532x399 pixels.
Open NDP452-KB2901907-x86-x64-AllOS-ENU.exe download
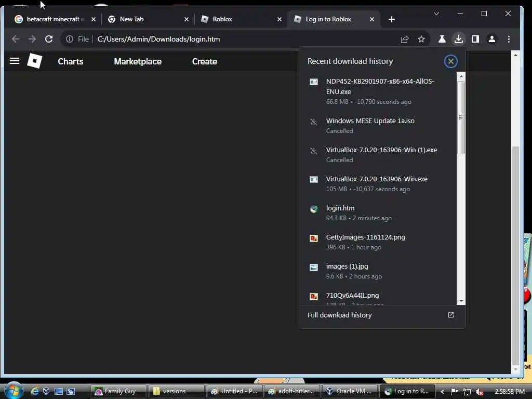[378, 91]
